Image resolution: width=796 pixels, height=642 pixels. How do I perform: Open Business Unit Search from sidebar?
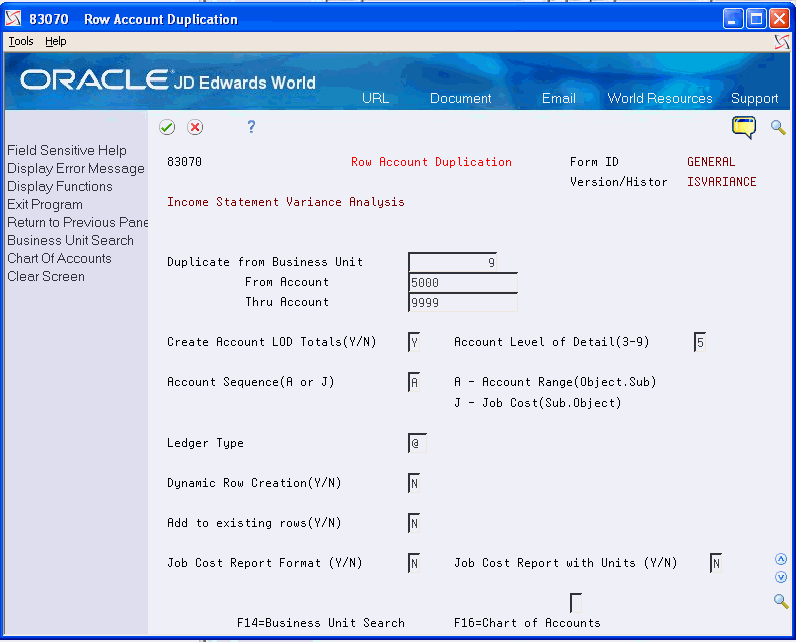coord(71,241)
